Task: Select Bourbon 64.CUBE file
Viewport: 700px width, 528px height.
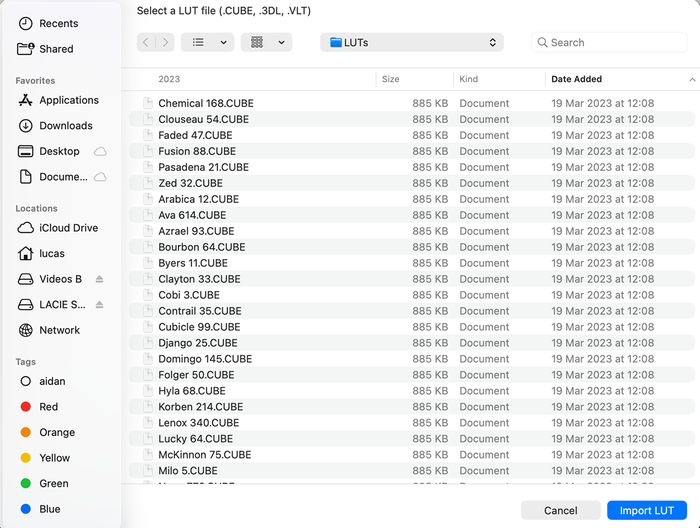Action: [412, 247]
